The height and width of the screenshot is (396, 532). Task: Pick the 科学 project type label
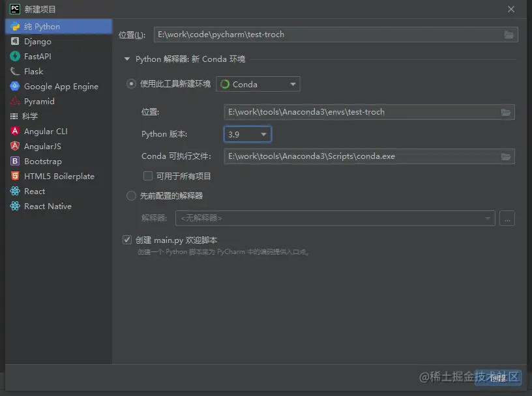coord(30,117)
